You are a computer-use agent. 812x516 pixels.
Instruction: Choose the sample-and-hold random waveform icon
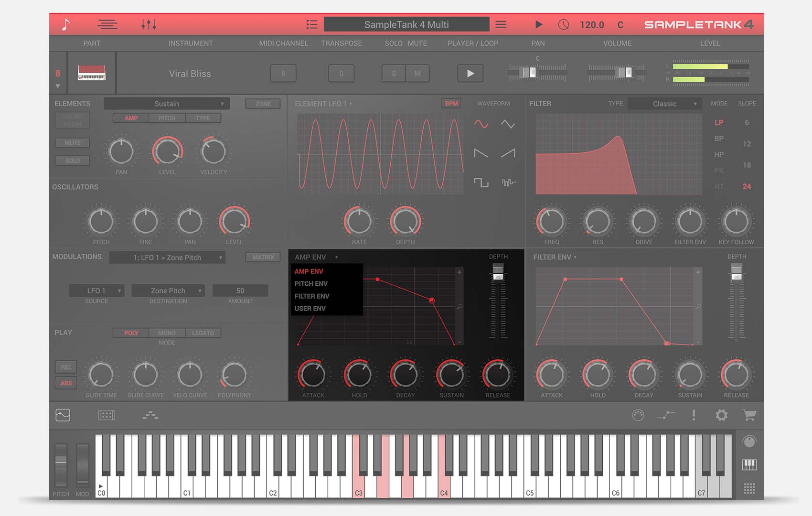[x=509, y=183]
